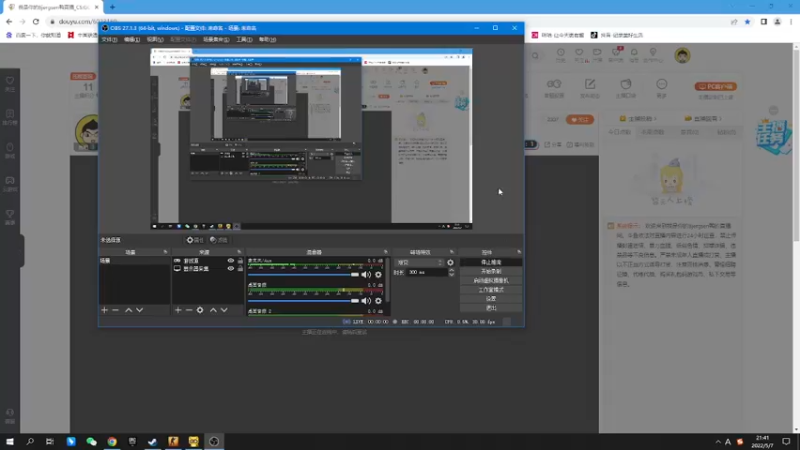Pop out the Scenes dock panel
This screenshot has width=800, height=450.
tap(165, 252)
